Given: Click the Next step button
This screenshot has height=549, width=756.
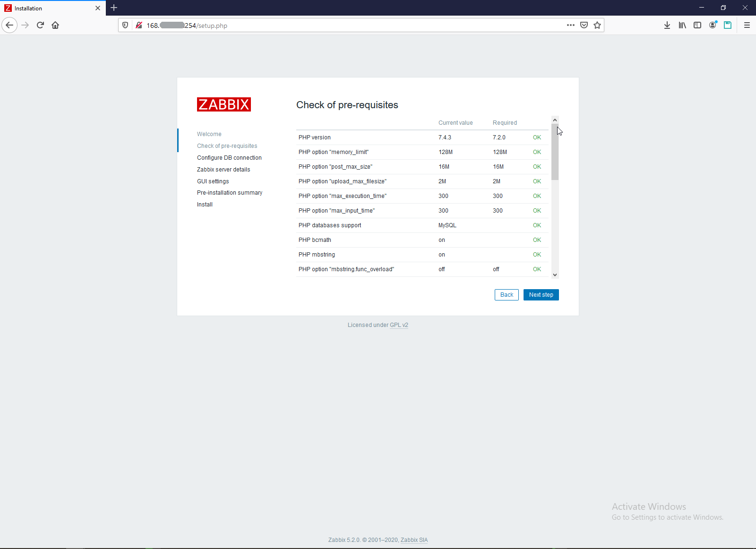Looking at the screenshot, I should pos(541,295).
